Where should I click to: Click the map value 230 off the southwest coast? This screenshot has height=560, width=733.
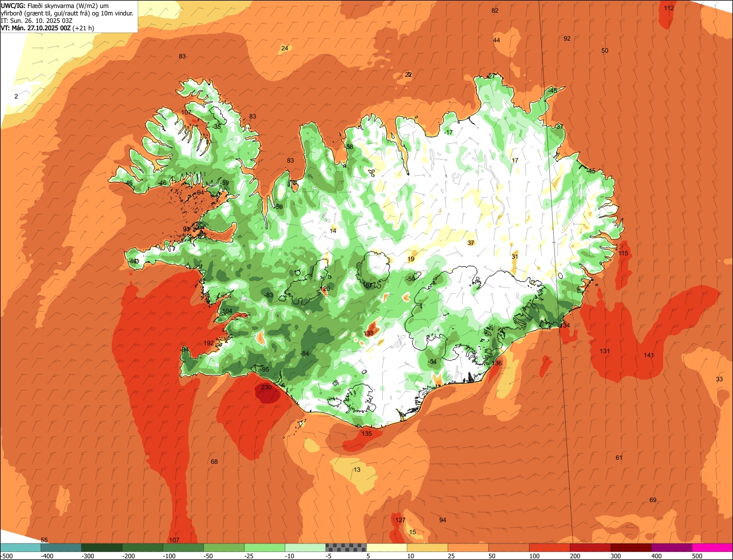(266, 388)
